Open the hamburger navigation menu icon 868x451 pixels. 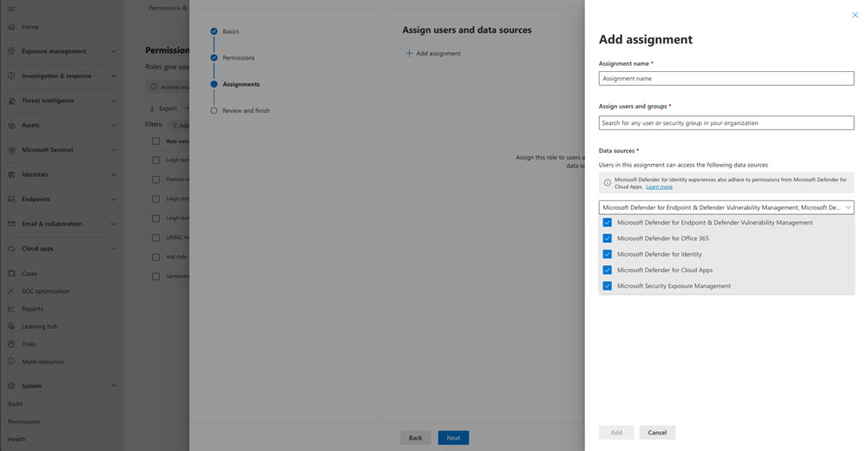click(x=11, y=9)
